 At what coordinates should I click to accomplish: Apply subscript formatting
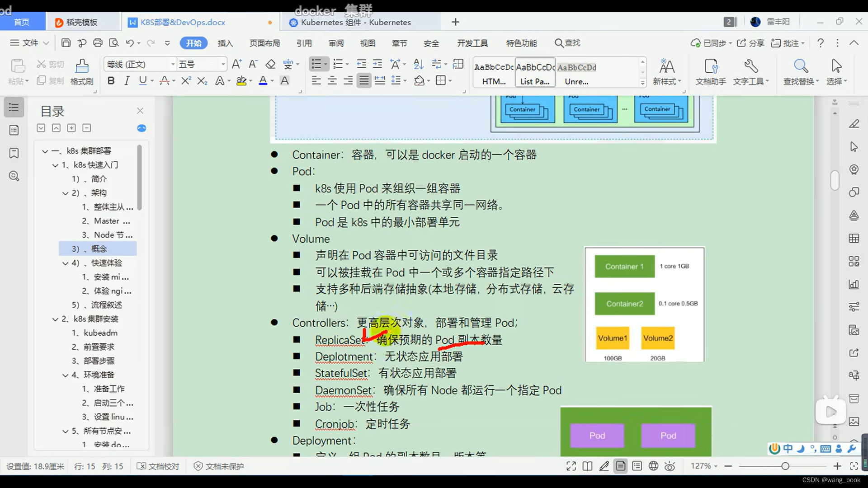(x=202, y=81)
